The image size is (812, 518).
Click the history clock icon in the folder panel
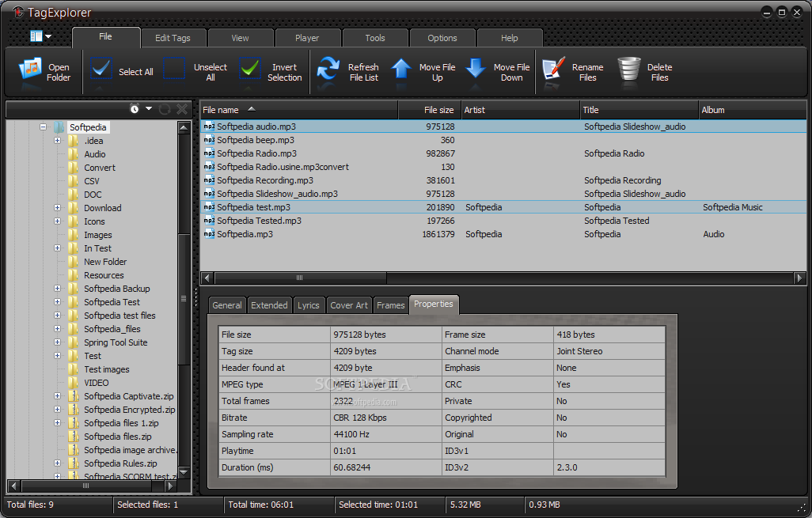[135, 108]
